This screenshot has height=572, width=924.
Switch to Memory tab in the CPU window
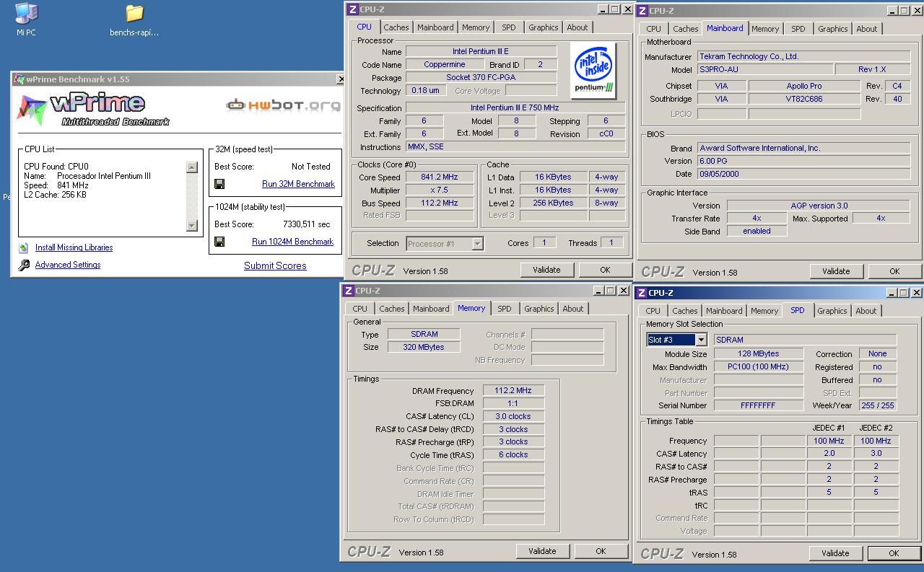[x=476, y=27]
